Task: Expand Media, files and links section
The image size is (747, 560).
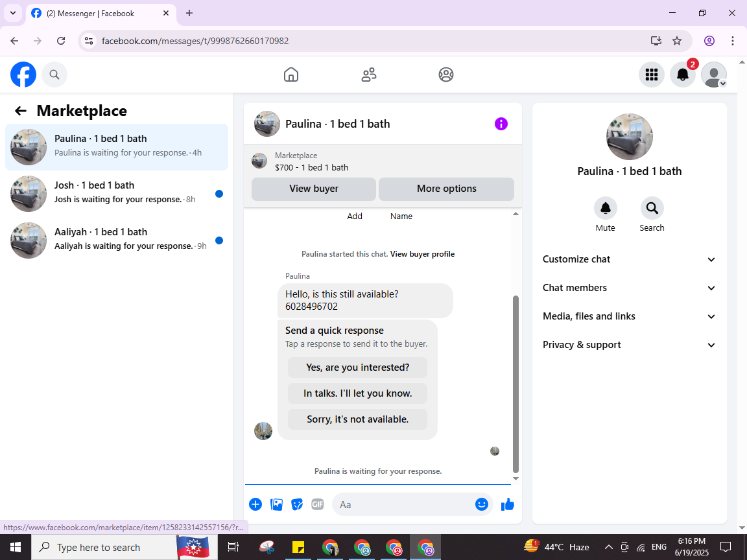Action: click(629, 317)
